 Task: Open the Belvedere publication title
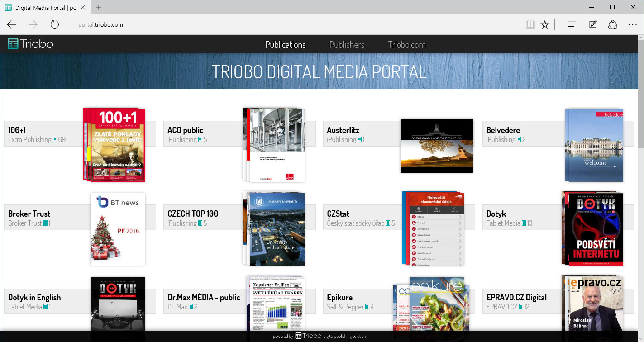503,130
